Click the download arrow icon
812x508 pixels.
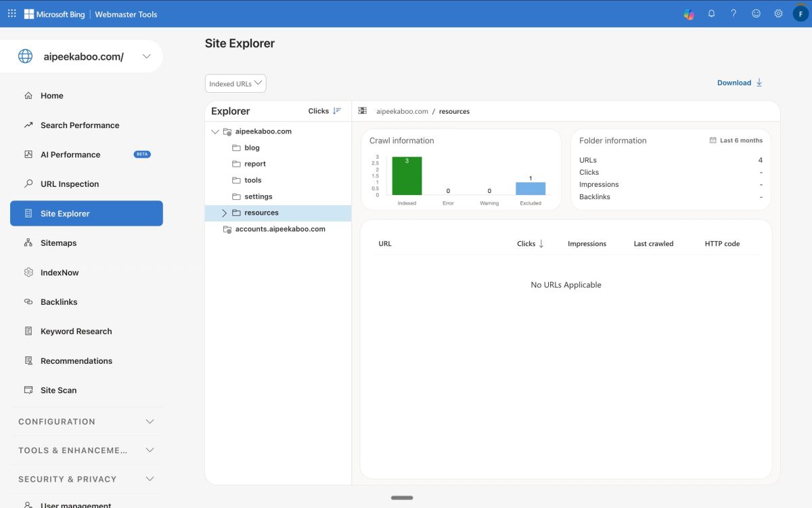click(x=759, y=83)
